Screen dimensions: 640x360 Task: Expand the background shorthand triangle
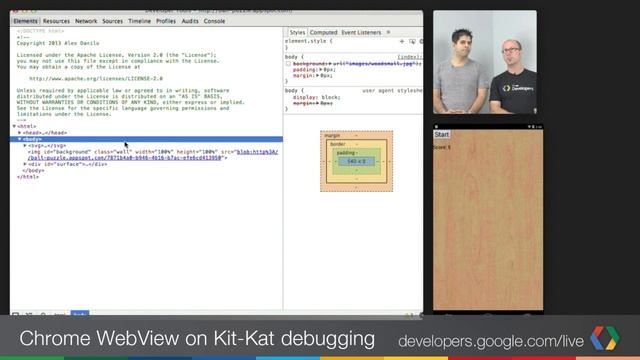(x=330, y=64)
